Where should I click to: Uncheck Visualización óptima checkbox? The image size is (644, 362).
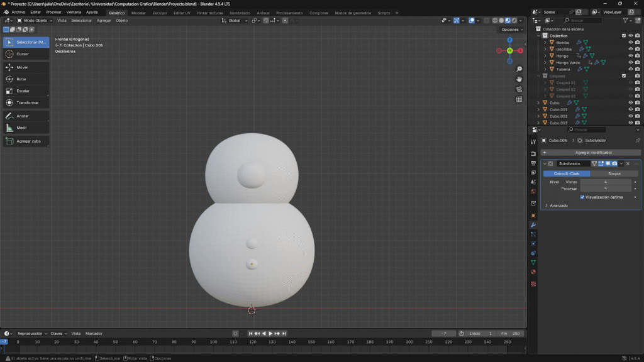point(582,197)
